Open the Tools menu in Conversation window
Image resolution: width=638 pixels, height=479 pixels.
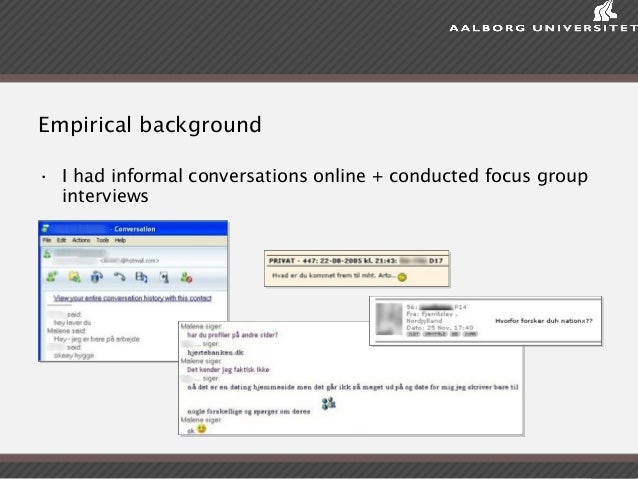tap(103, 240)
